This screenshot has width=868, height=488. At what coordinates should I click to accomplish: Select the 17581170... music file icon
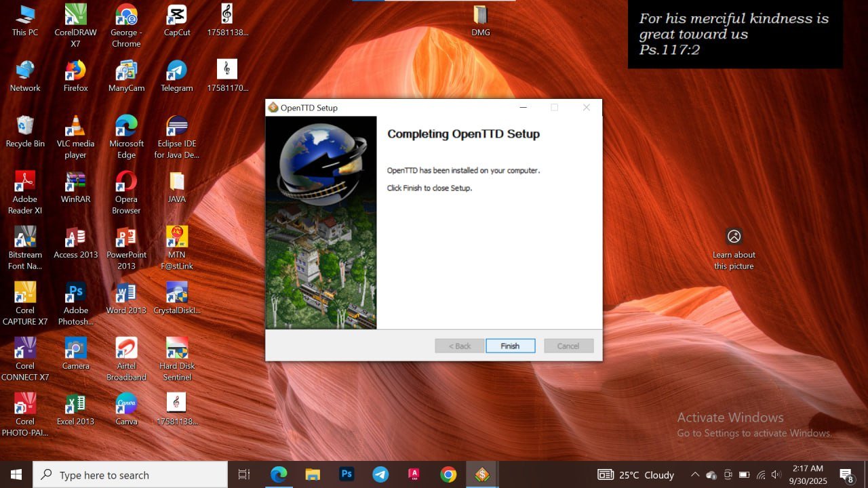227,76
